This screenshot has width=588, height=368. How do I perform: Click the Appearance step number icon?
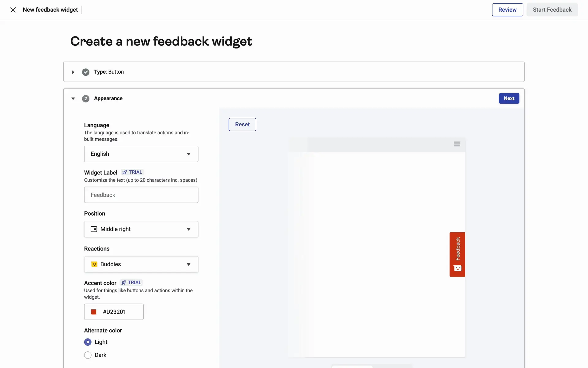tap(86, 99)
